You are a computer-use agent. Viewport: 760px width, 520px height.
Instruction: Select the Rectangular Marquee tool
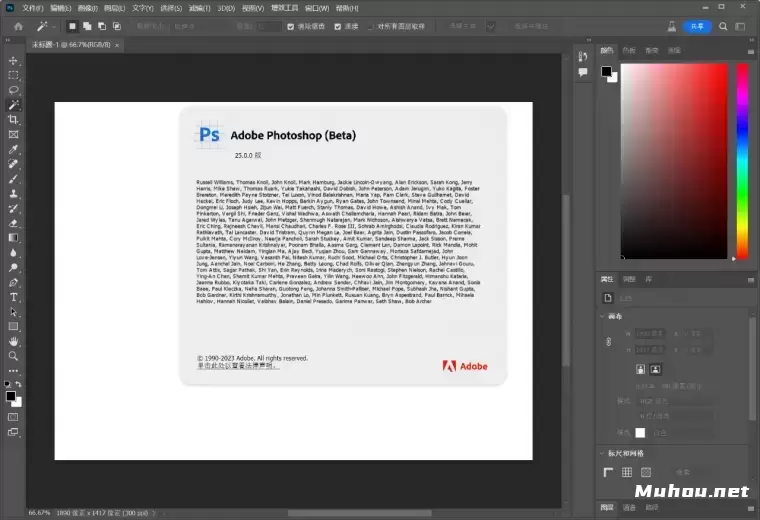click(x=13, y=75)
